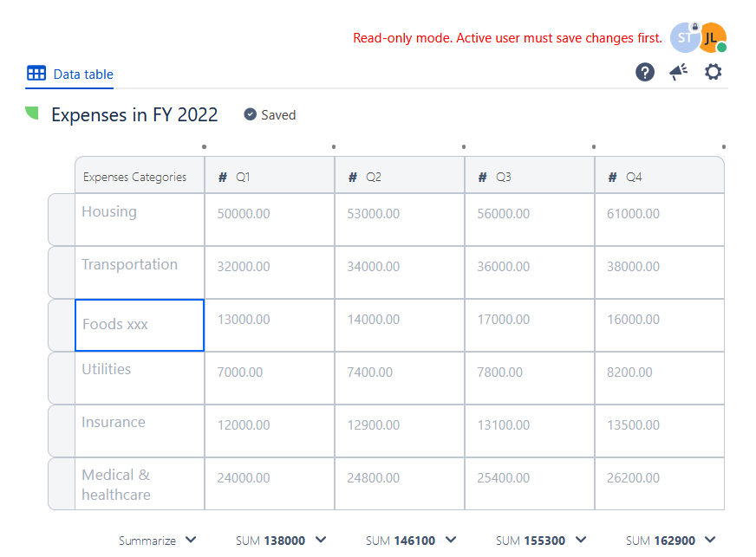Click the Expenses in FY 2022 title
756x557 pixels.
pyautogui.click(x=134, y=114)
